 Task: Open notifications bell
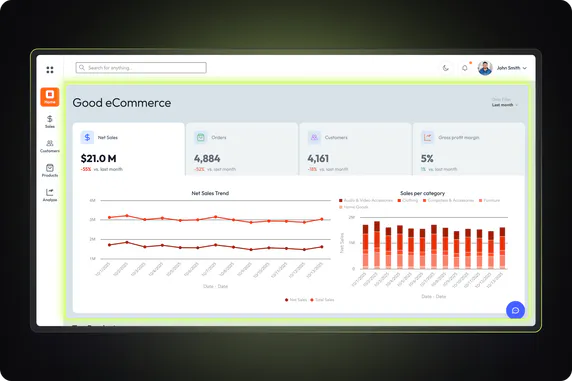click(x=465, y=68)
